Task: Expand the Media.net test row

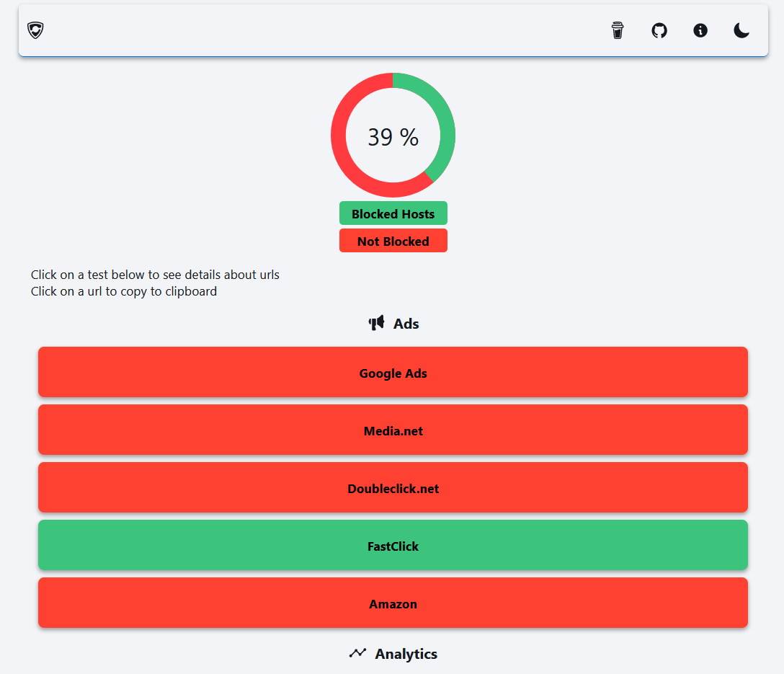Action: (x=393, y=430)
